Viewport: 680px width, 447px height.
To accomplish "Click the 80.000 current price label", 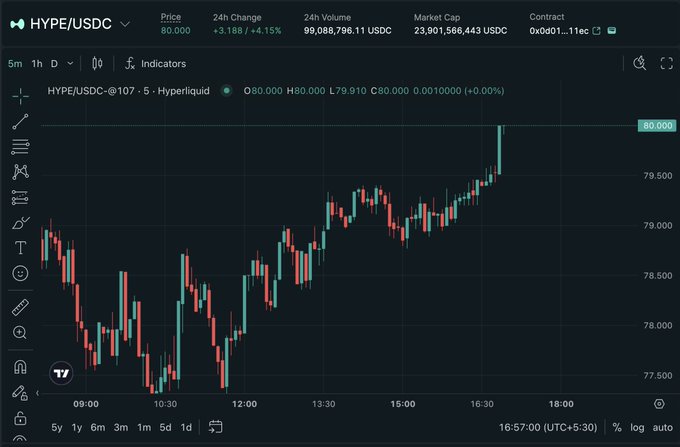I will [657, 126].
